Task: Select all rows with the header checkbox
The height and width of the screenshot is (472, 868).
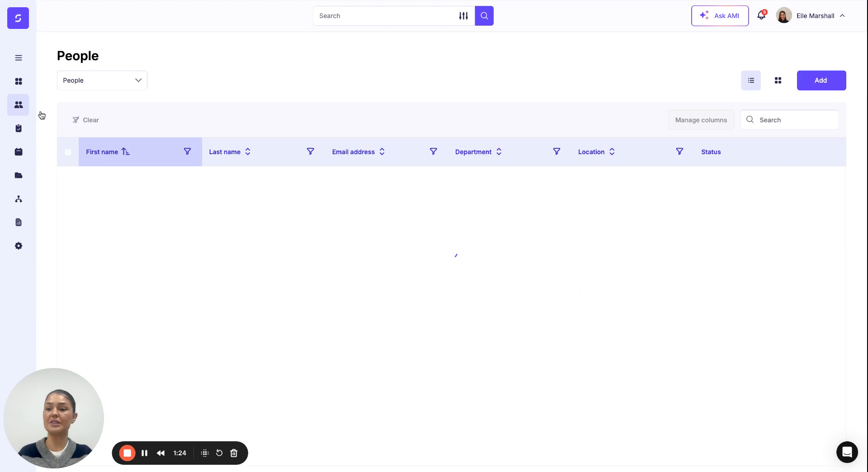Action: [x=68, y=152]
